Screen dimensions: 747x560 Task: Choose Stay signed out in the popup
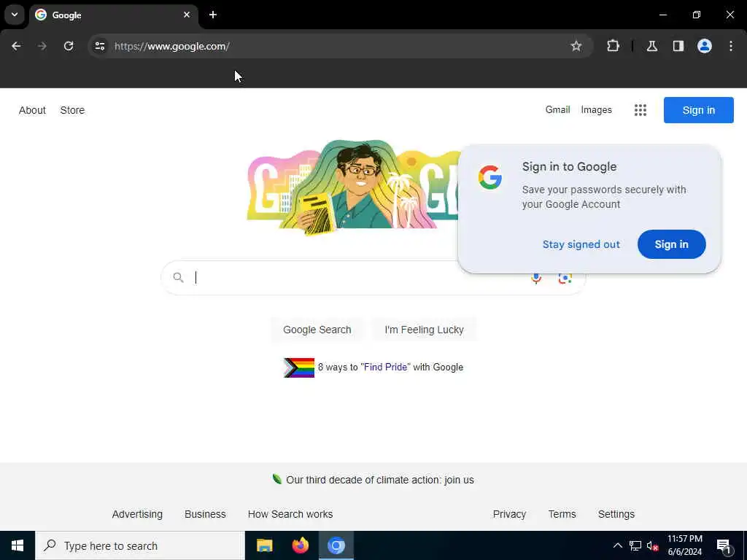(x=581, y=244)
